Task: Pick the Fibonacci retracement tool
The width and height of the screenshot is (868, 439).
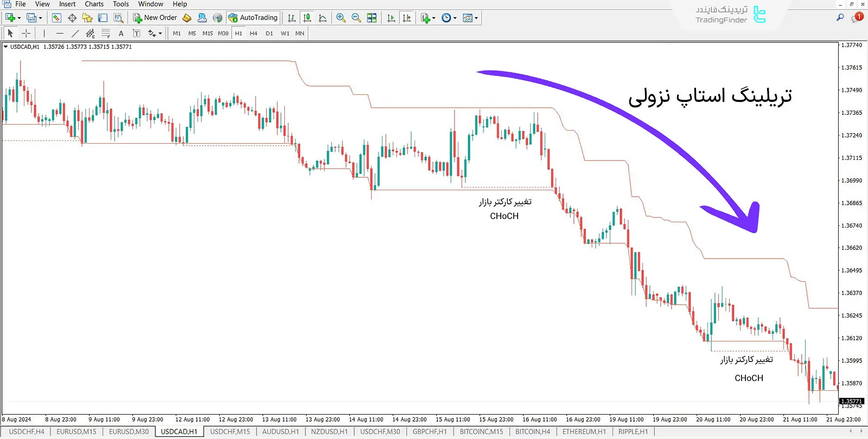Action: pyautogui.click(x=106, y=34)
